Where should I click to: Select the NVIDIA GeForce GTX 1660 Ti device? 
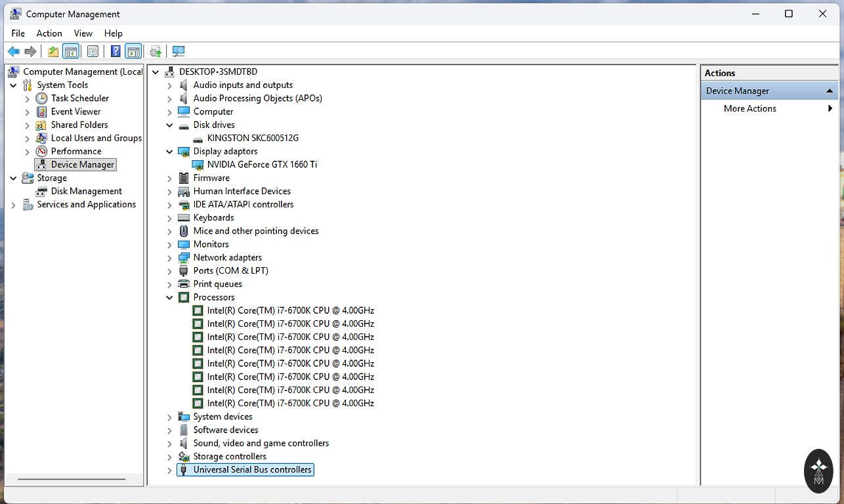click(x=261, y=165)
